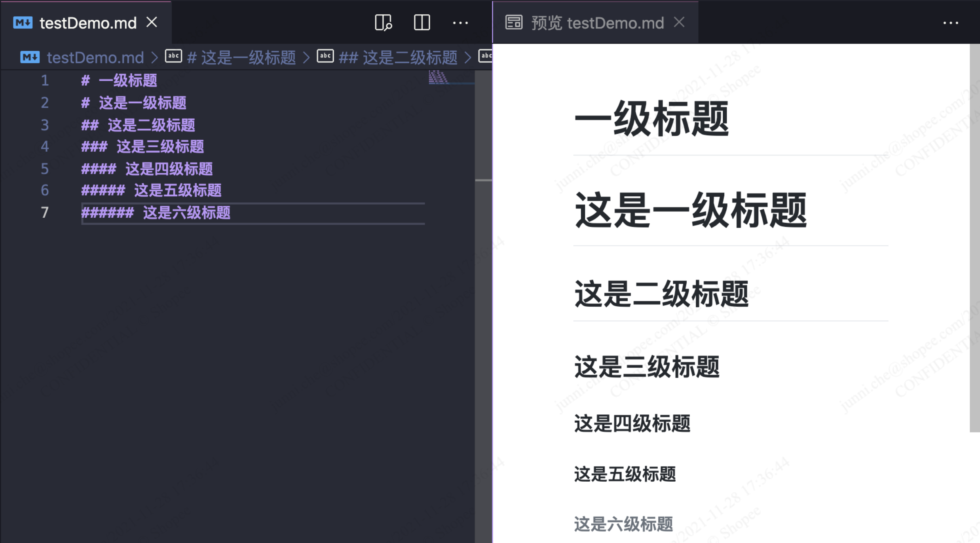Click symbol icon before 这是一级标题 breadcrumb
Image resolution: width=980 pixels, height=543 pixels.
click(x=173, y=56)
